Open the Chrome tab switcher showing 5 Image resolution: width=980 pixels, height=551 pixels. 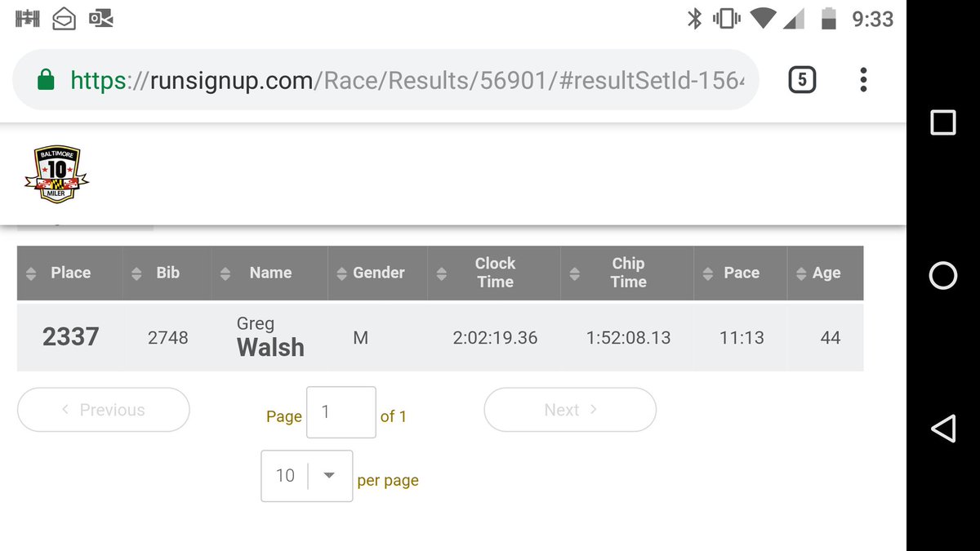801,79
